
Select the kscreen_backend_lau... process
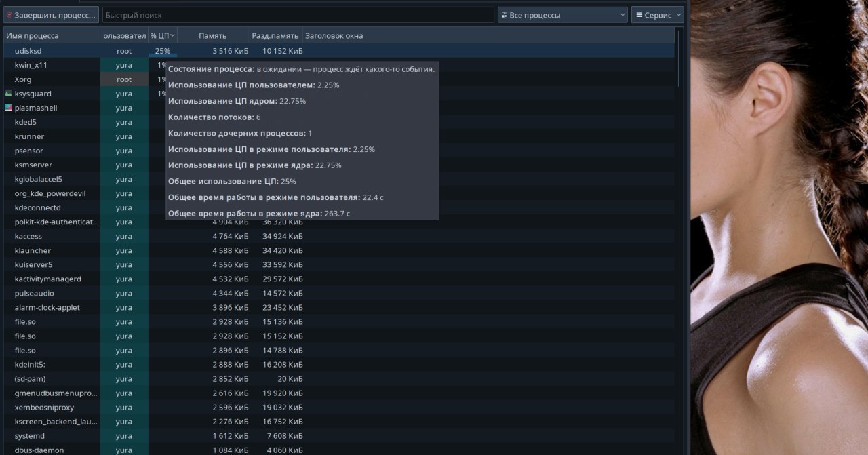pos(56,421)
